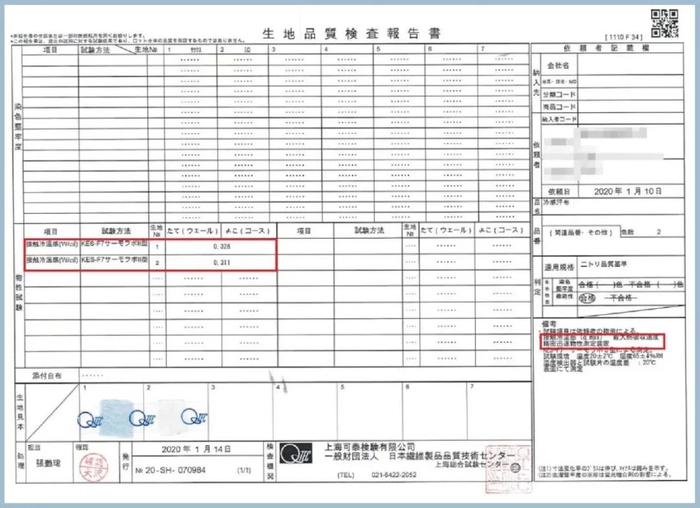Click the title 生地品質検査報告書

coord(351,33)
